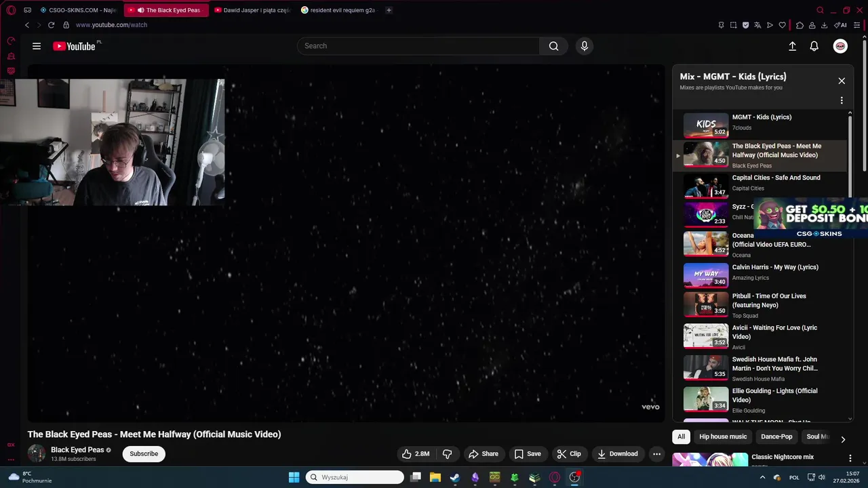
Task: Select Avicii - Waiting For Love lyric video
Action: click(x=761, y=336)
